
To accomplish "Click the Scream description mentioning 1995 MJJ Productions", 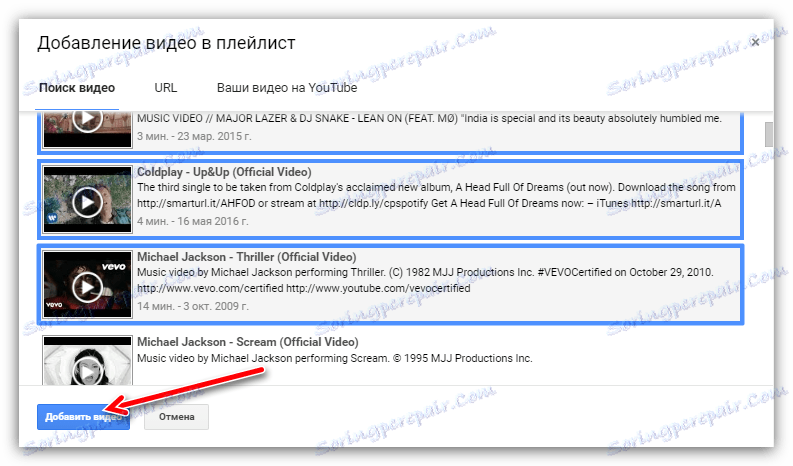I will 335,358.
